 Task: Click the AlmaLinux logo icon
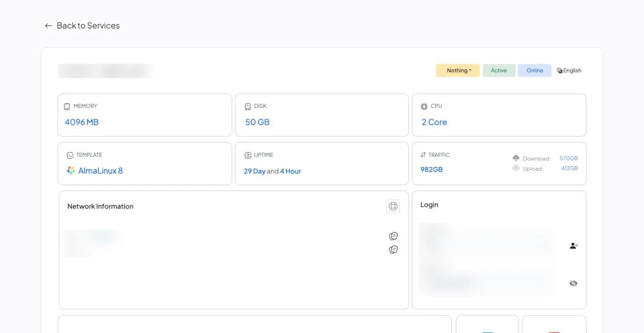(x=71, y=171)
